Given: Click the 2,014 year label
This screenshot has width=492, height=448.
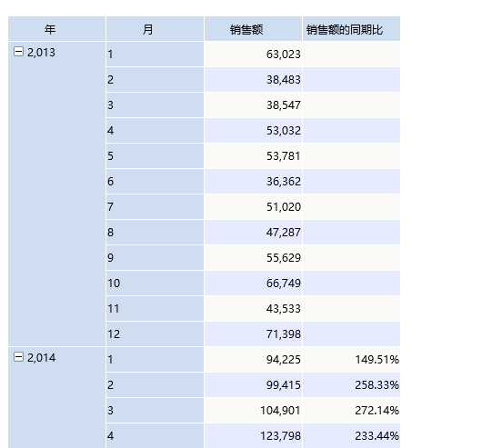Looking at the screenshot, I should tap(41, 358).
